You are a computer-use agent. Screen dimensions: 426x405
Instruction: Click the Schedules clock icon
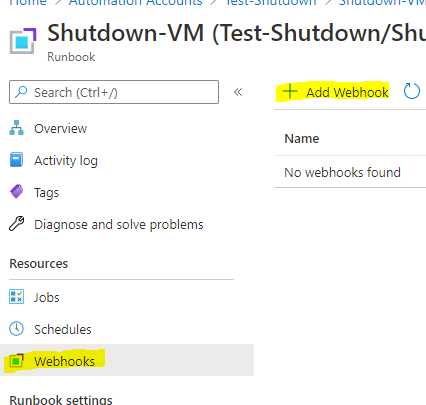coord(16,329)
